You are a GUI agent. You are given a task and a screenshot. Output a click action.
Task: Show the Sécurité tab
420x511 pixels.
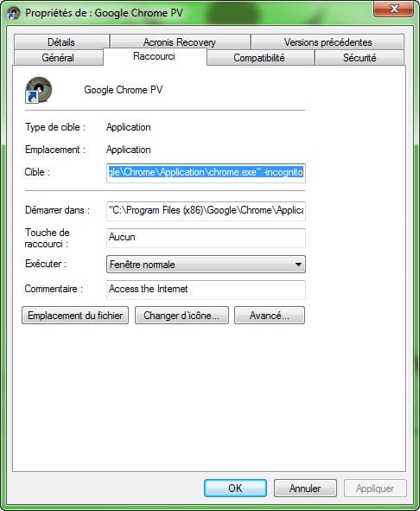click(360, 58)
